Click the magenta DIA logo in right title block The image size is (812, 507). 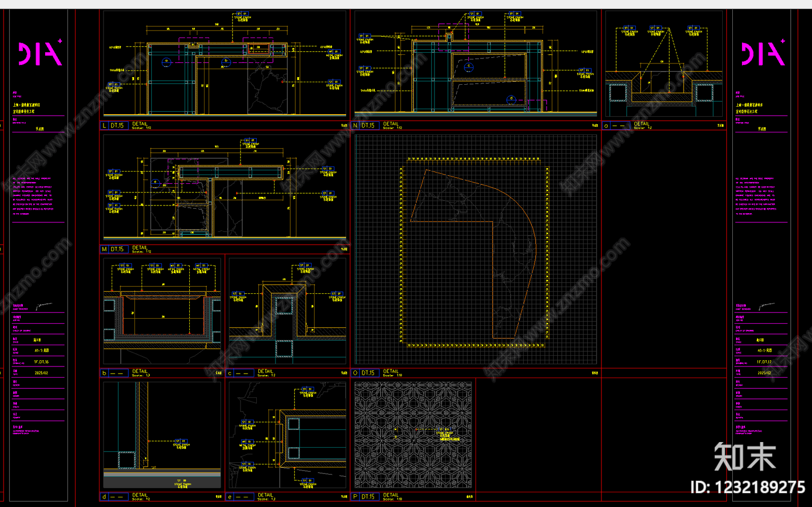click(763, 52)
